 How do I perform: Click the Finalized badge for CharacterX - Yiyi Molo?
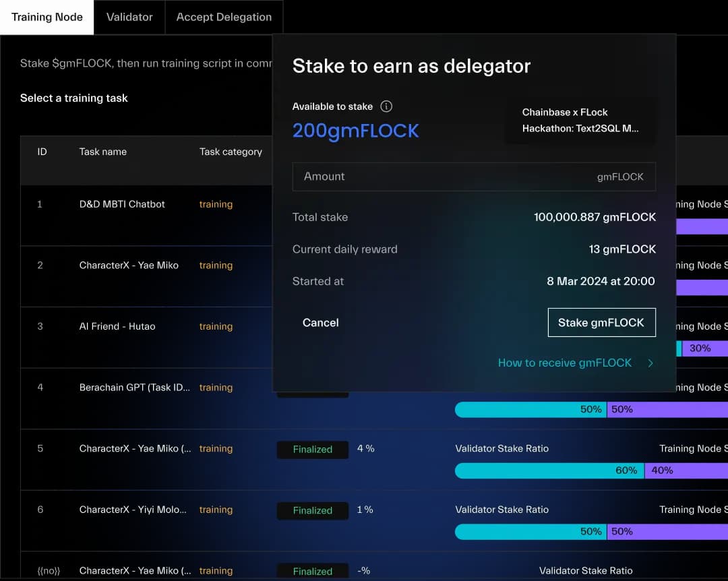click(313, 511)
